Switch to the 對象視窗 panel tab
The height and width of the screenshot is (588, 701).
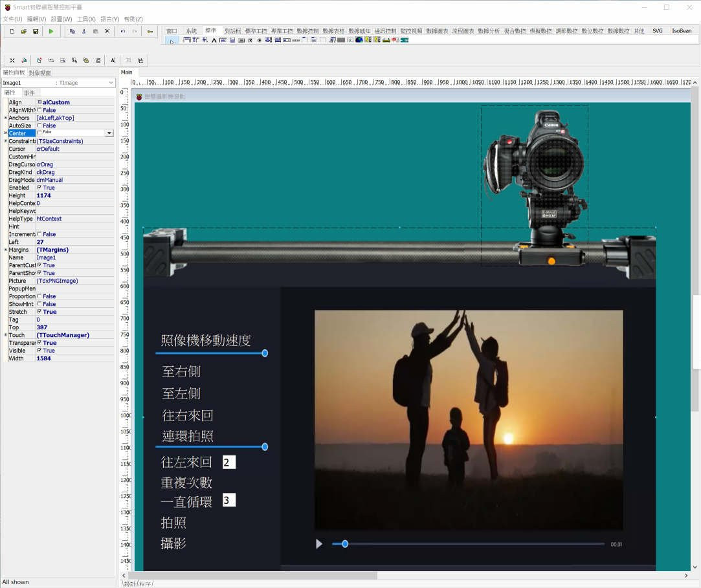coord(39,73)
